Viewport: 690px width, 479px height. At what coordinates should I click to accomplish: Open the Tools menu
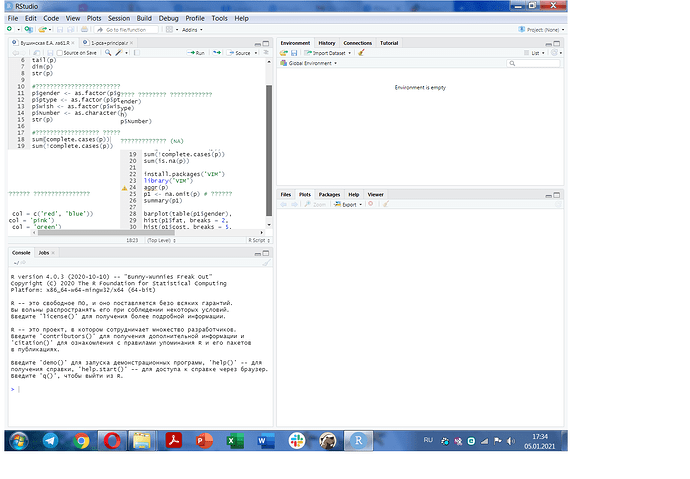coord(219,18)
